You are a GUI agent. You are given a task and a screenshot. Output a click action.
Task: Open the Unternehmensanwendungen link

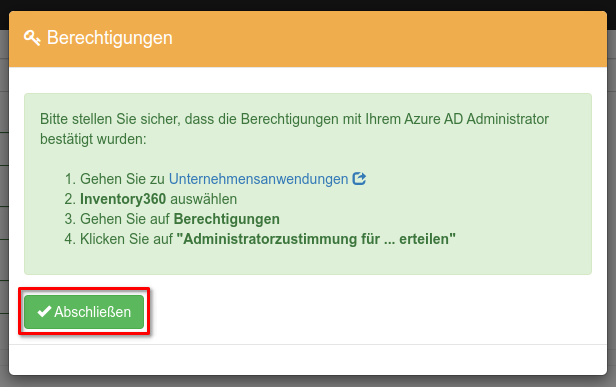coord(258,179)
